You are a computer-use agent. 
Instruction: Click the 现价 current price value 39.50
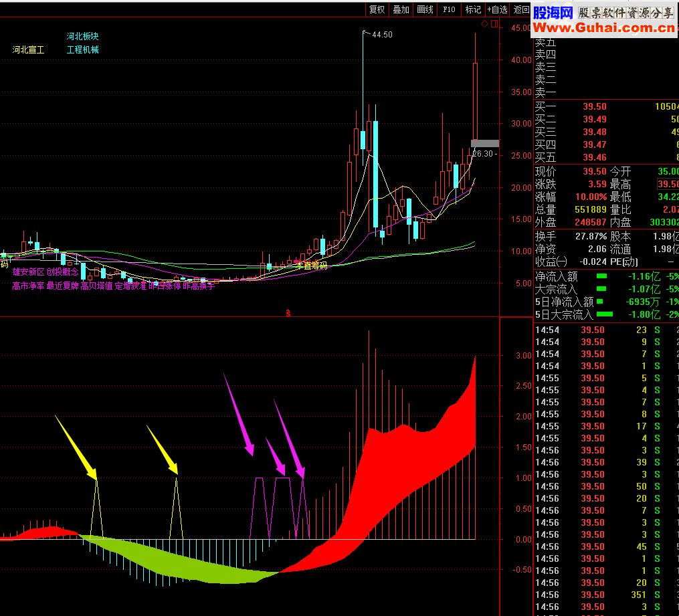point(595,171)
